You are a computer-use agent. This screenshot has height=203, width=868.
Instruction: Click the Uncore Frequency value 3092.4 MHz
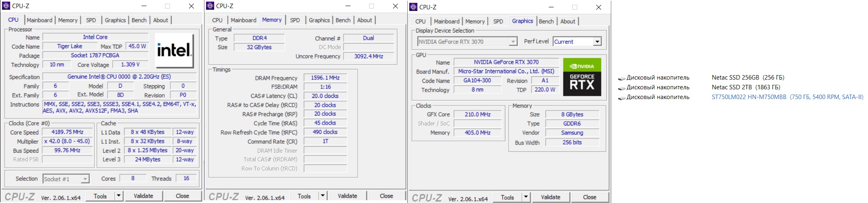point(369,56)
